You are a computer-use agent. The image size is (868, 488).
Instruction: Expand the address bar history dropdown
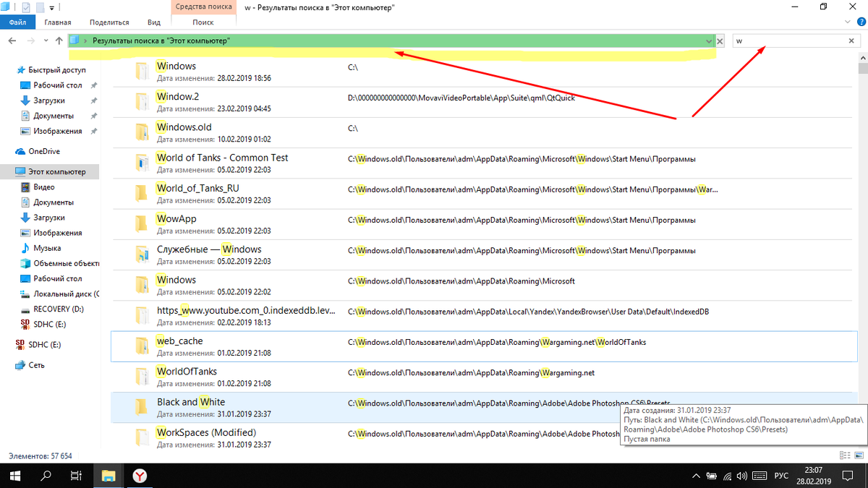click(x=708, y=41)
